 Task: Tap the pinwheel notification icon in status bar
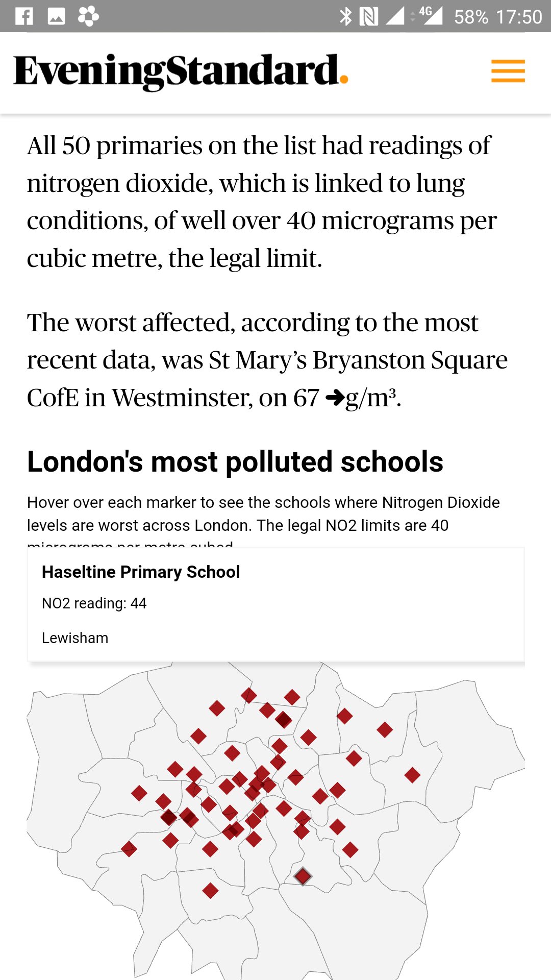coord(88,16)
